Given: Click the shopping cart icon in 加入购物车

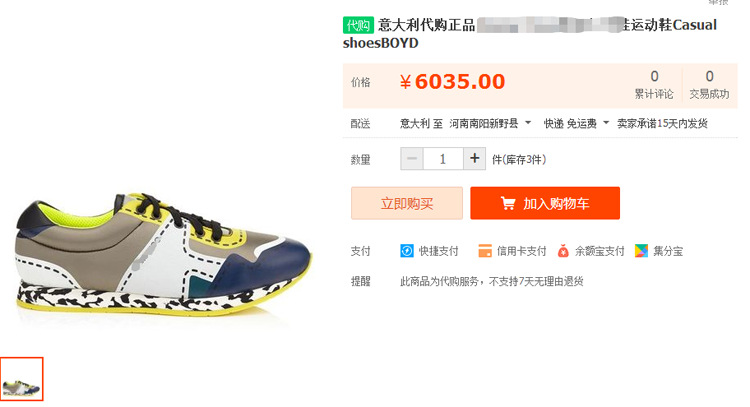Looking at the screenshot, I should pos(508,203).
